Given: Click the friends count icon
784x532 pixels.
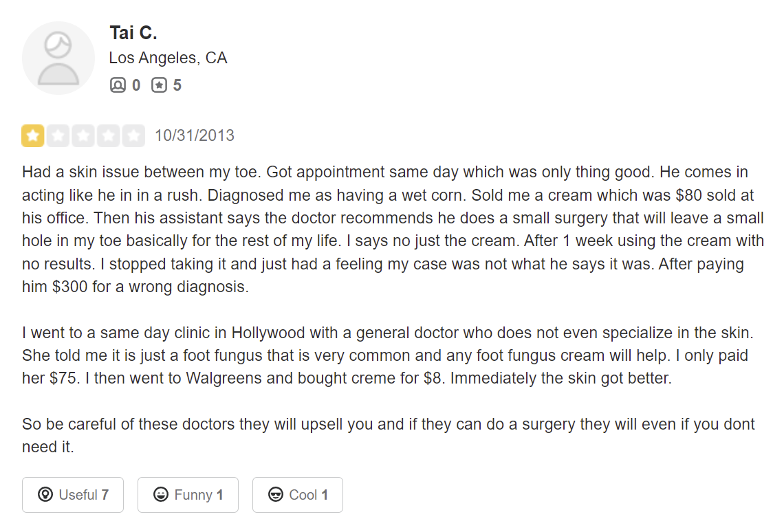Looking at the screenshot, I should click(118, 85).
